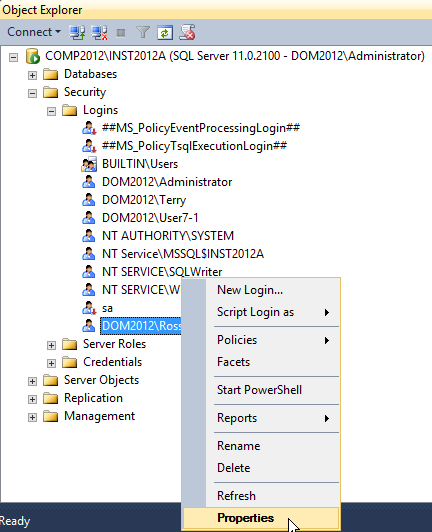Click the ##MS_PolicyTsqlExecutionLogin## login icon
Screen dimensions: 432x532
(x=89, y=146)
